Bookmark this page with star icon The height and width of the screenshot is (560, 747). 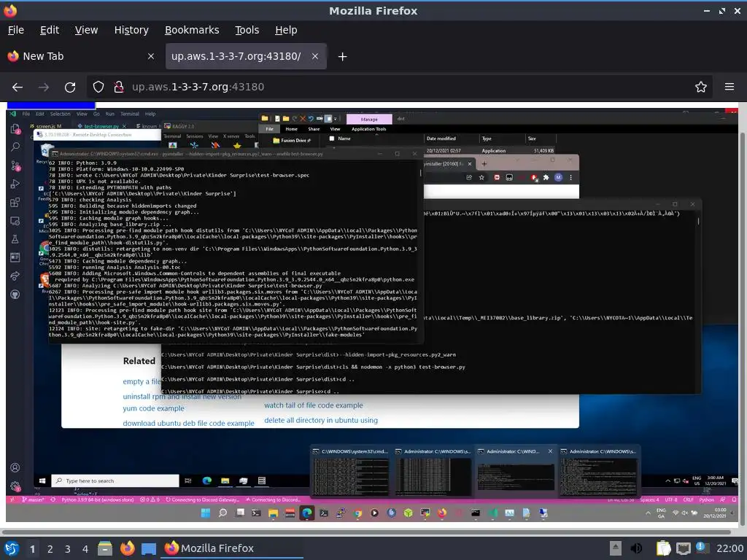pyautogui.click(x=701, y=87)
